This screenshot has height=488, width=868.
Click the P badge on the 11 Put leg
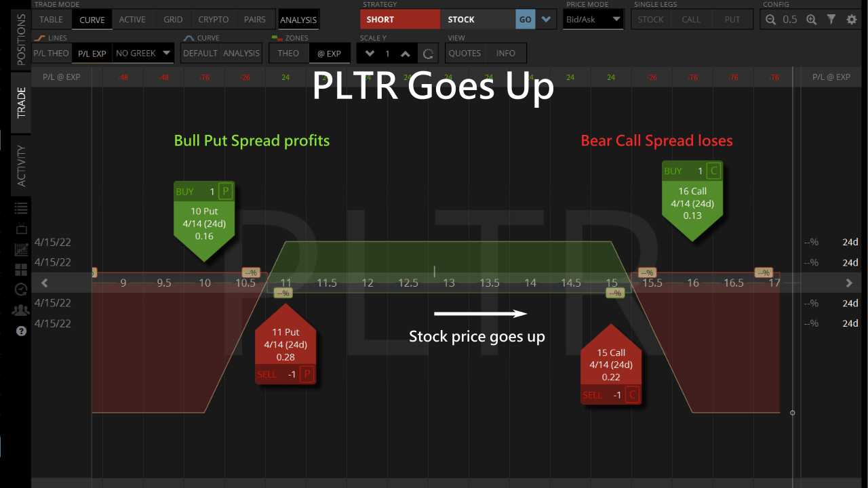coord(307,374)
